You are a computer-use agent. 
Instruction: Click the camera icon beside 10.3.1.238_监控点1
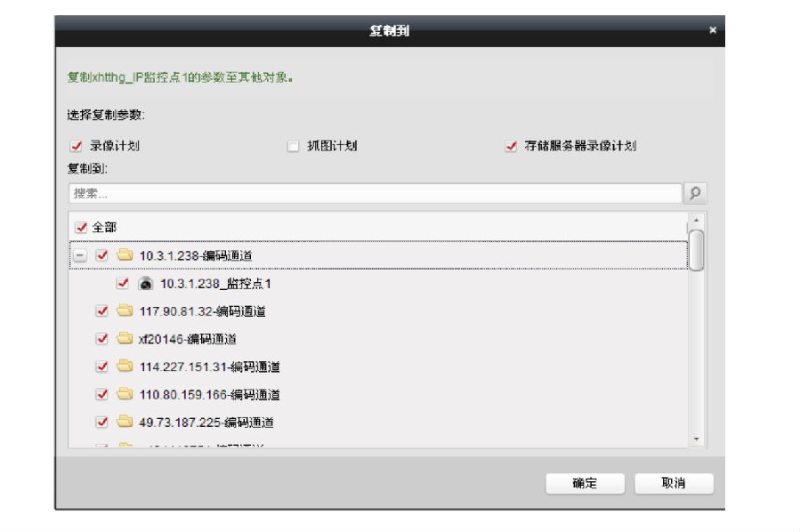145,284
